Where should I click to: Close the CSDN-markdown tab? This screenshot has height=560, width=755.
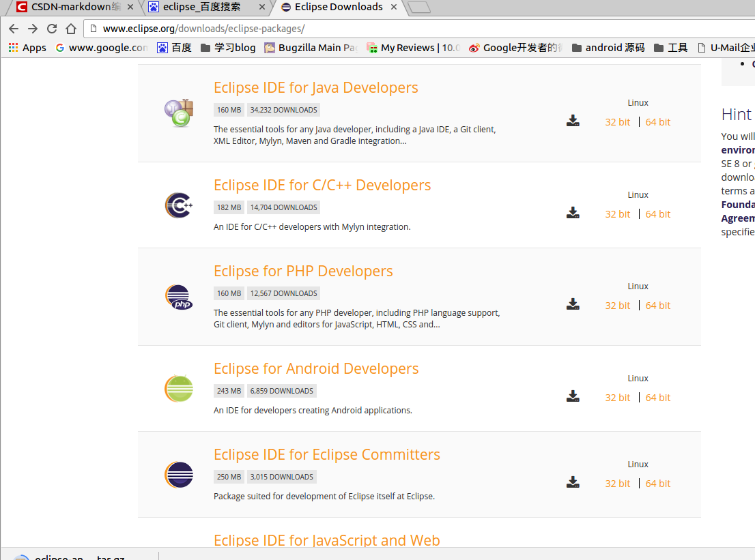click(x=130, y=7)
